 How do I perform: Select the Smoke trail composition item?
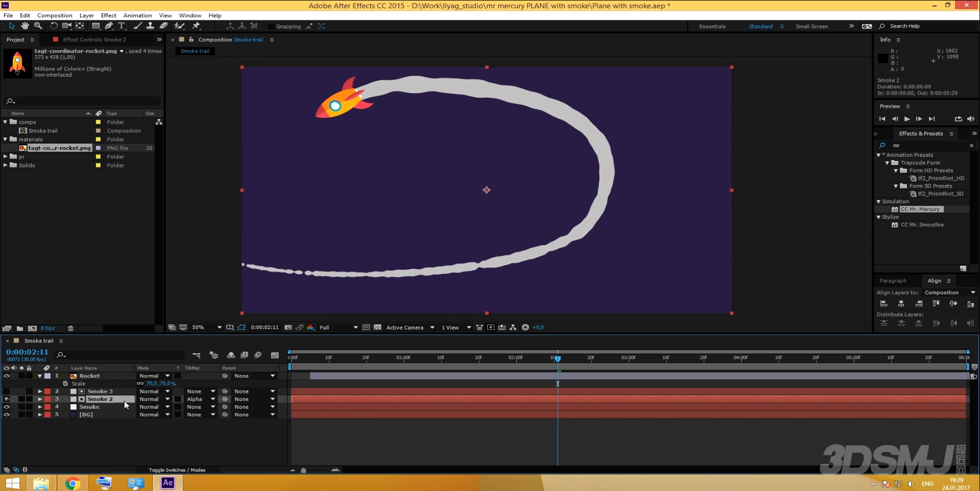(x=43, y=131)
